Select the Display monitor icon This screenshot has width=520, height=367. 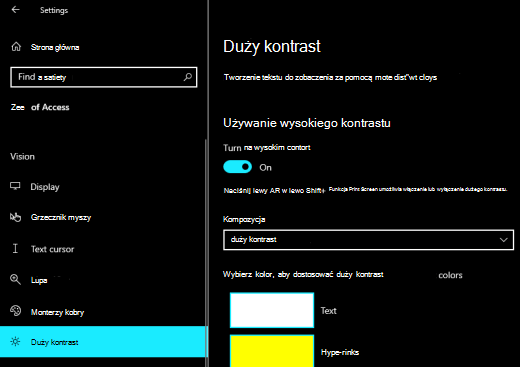[x=15, y=186]
